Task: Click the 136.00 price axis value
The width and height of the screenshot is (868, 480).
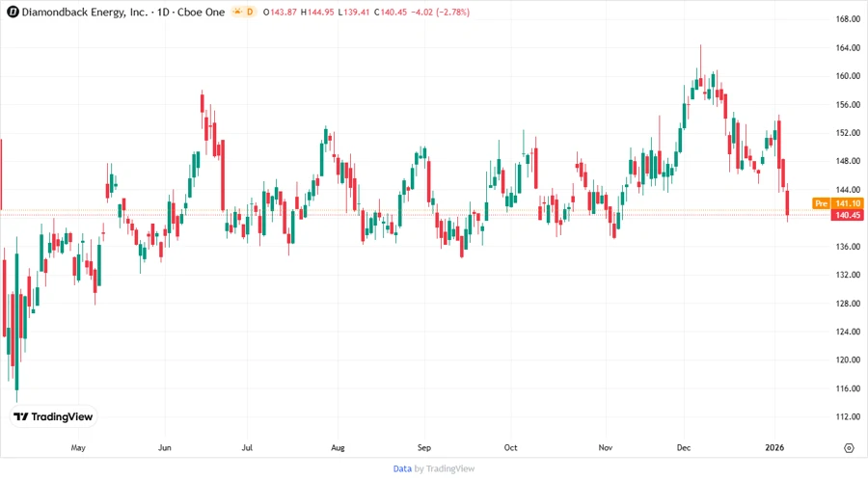Action: 848,247
